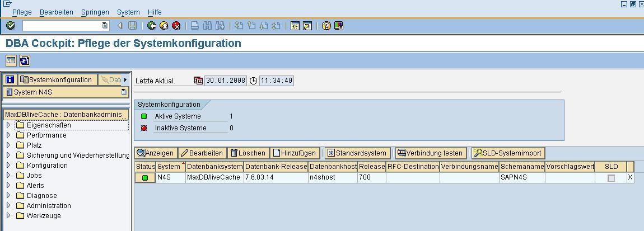Click the SLD-Systemimport button
The height and width of the screenshot is (231, 644).
[507, 153]
